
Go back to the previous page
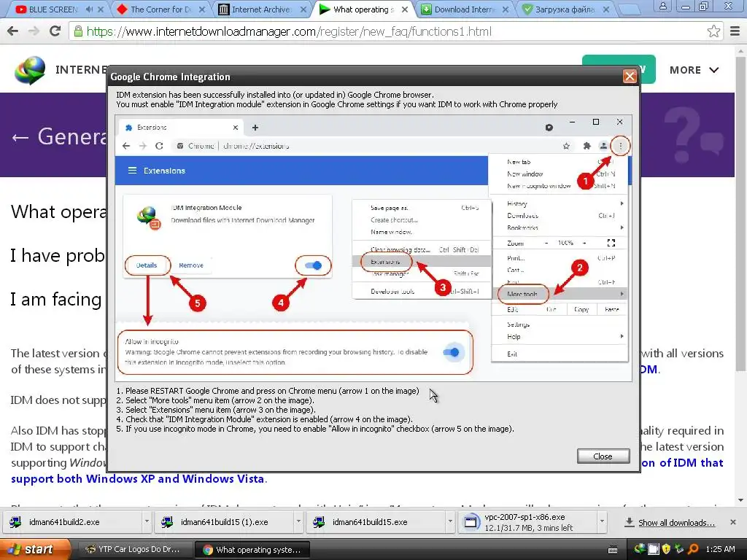(13, 31)
